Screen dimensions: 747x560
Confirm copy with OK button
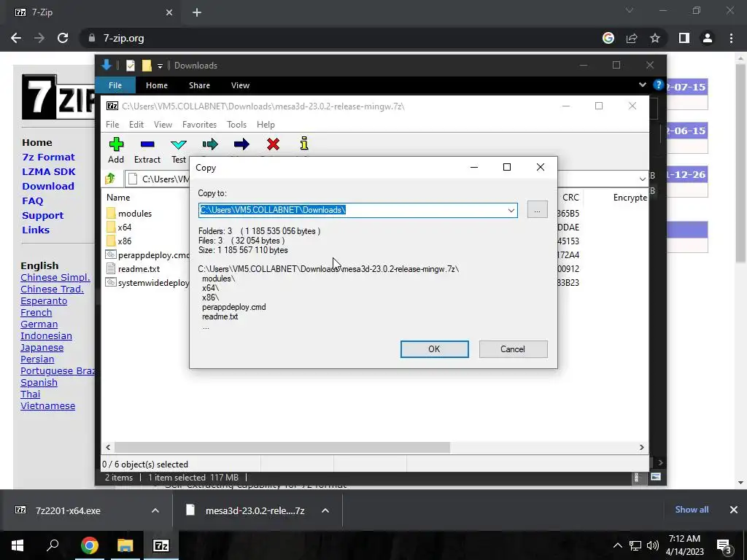pyautogui.click(x=435, y=349)
